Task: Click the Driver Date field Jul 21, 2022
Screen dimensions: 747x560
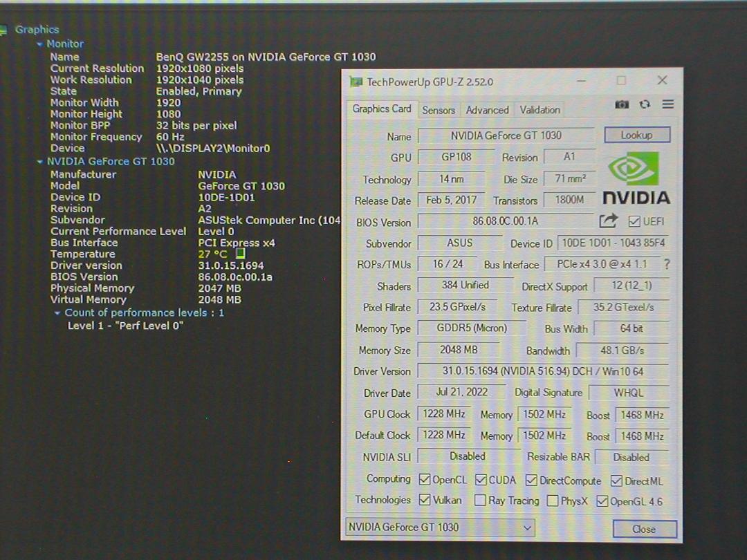Action: pyautogui.click(x=461, y=393)
